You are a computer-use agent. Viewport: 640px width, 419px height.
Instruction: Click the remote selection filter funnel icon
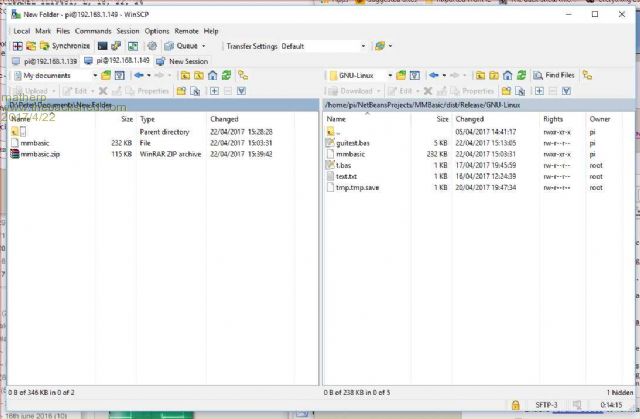tap(566, 91)
